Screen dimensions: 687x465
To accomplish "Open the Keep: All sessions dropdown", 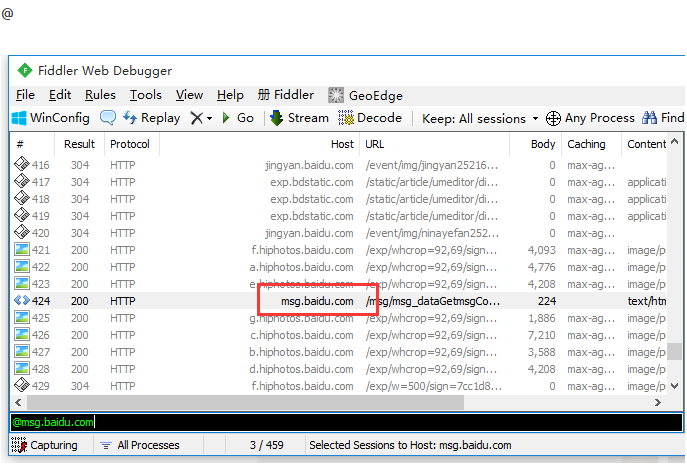I will click(480, 118).
